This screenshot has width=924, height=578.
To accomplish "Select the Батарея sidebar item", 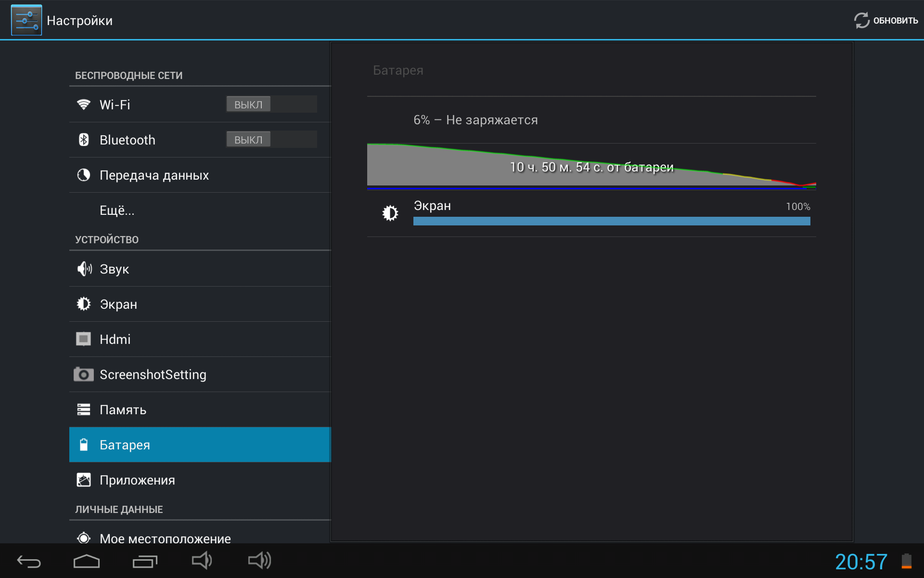I will [200, 445].
